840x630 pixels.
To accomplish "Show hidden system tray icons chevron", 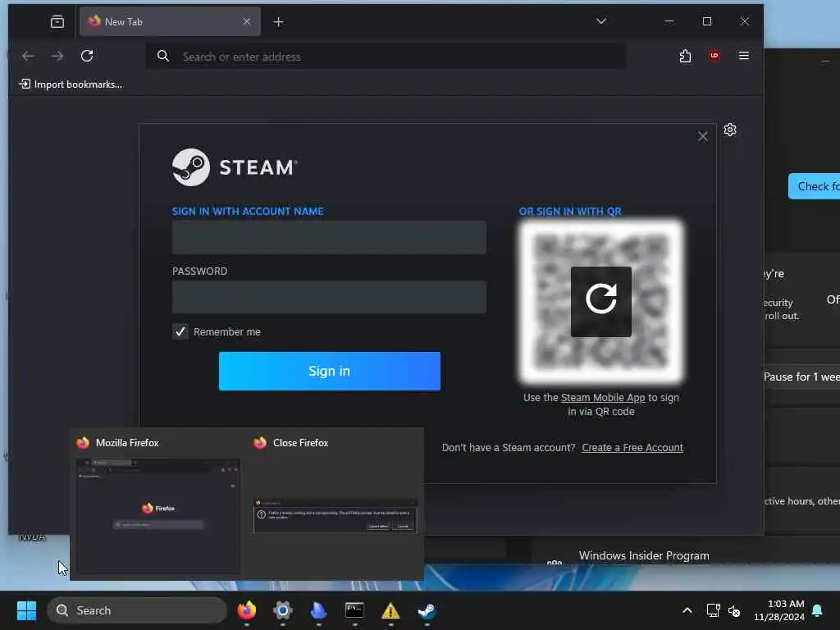I will tap(687, 610).
